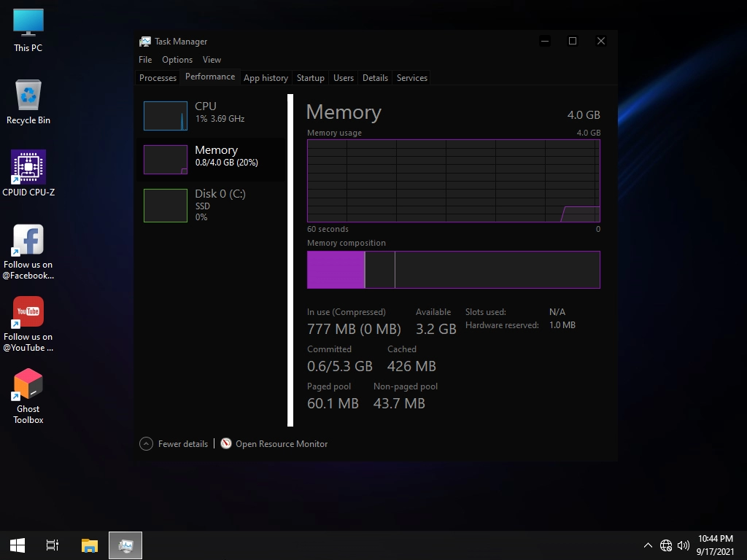Screen dimensions: 747x560
Task: Click the "1% 3.69 GHz" CPU text
Action: coord(220,119)
